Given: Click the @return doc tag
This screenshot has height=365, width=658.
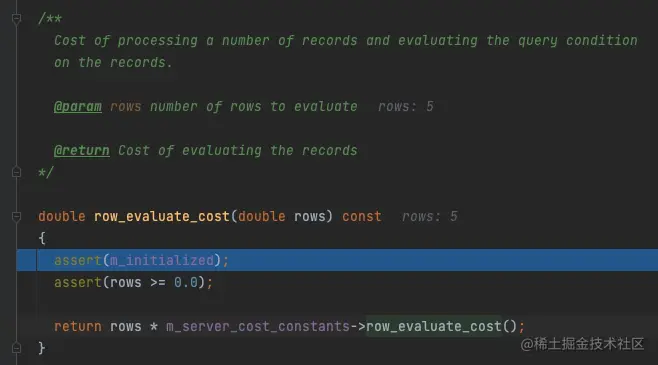Looking at the screenshot, I should click(x=82, y=151).
